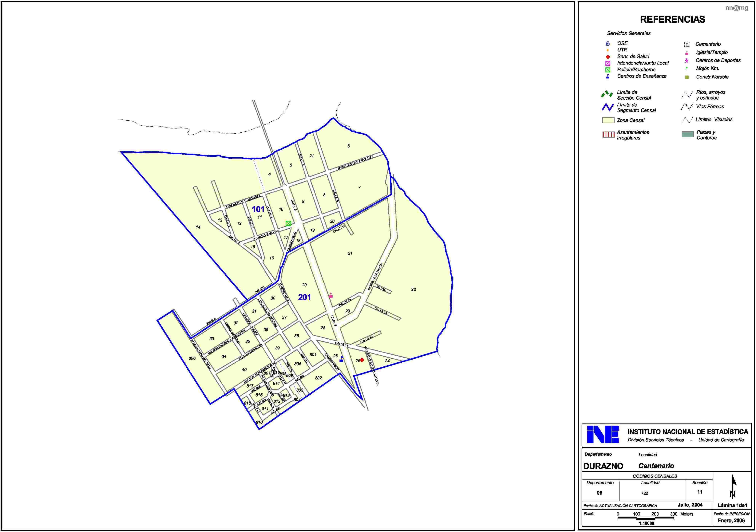Click the Ríos, arroyos y cañadas line symbol
Image resolution: width=756 pixels, height=532 pixels.
point(687,95)
